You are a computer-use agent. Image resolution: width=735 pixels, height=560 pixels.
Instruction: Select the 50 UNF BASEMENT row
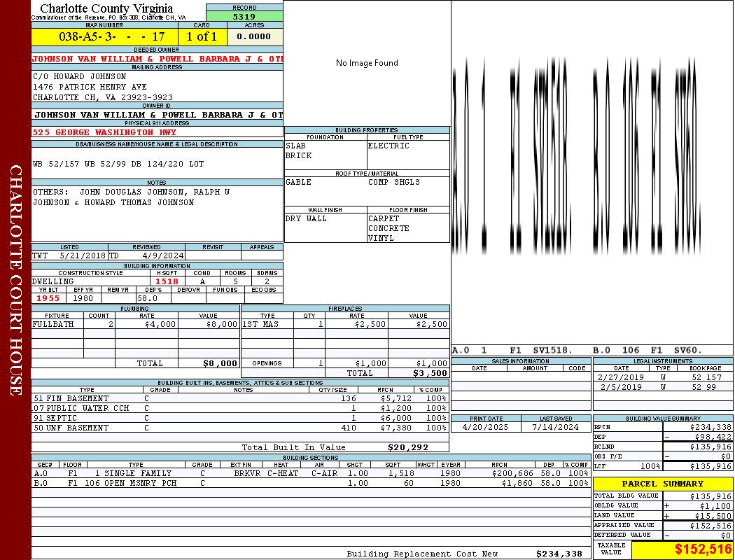click(240, 428)
